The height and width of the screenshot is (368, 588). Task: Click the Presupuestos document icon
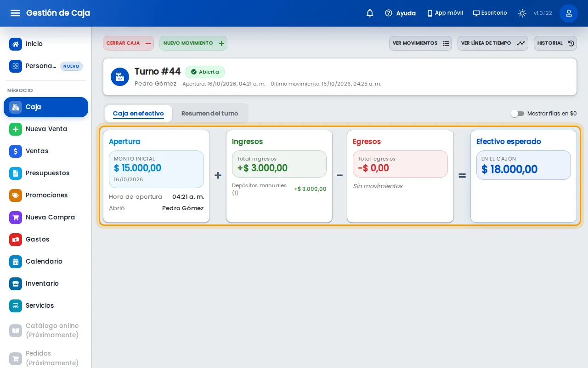pyautogui.click(x=16, y=173)
